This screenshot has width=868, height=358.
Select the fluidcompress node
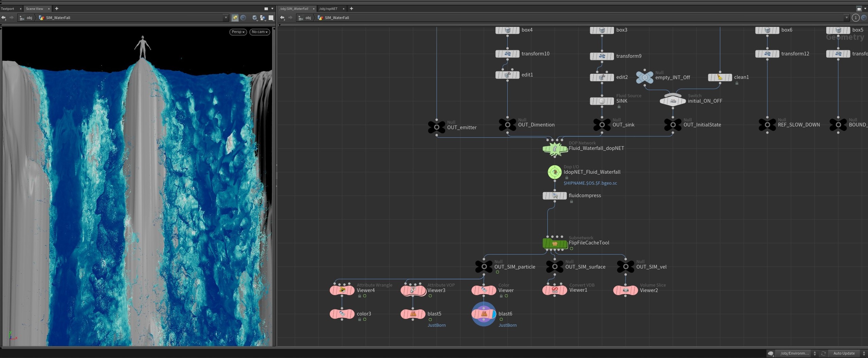click(x=555, y=196)
